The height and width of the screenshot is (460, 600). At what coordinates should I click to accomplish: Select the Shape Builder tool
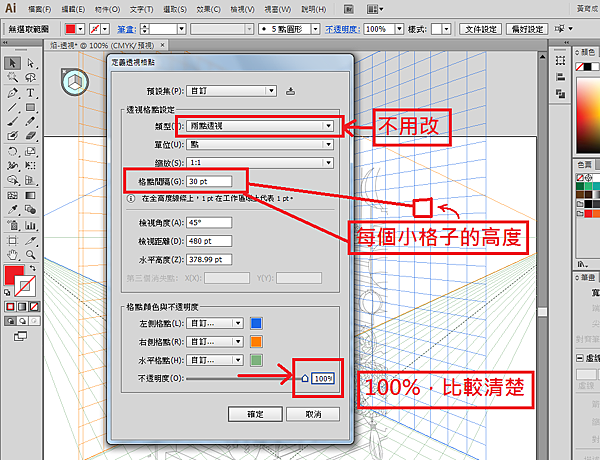pos(12,180)
